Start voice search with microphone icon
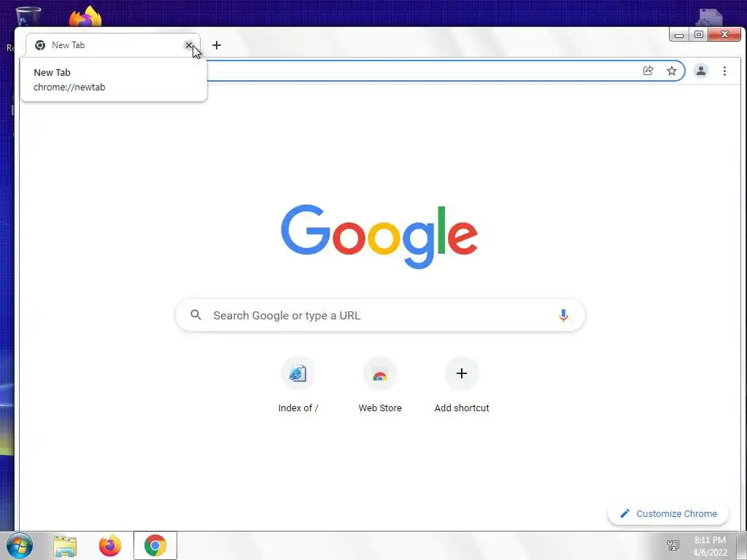Image resolution: width=747 pixels, height=560 pixels. click(563, 315)
